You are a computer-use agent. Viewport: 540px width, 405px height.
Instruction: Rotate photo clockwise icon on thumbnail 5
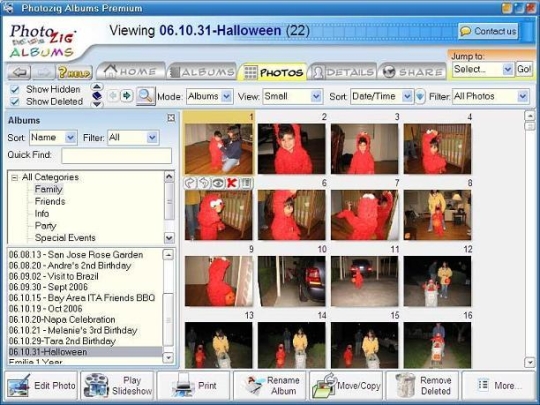(190, 183)
